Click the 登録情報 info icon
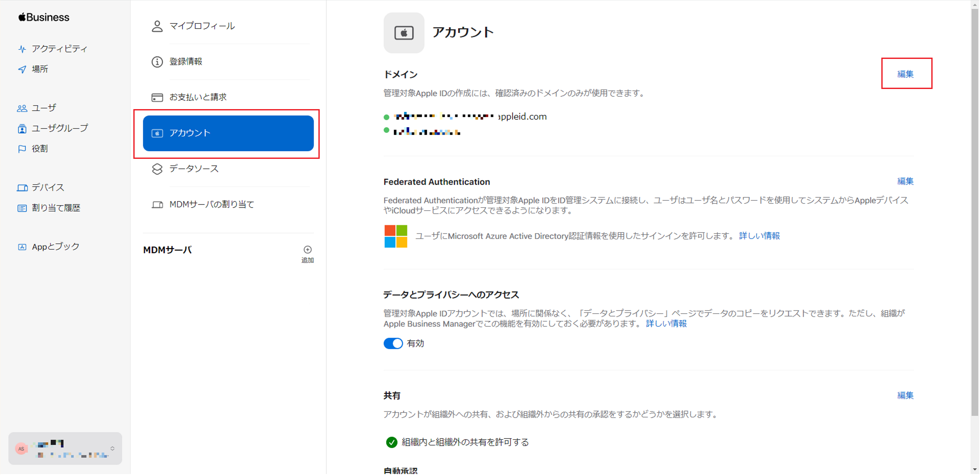Screen dimensions: 980x475 [157, 62]
